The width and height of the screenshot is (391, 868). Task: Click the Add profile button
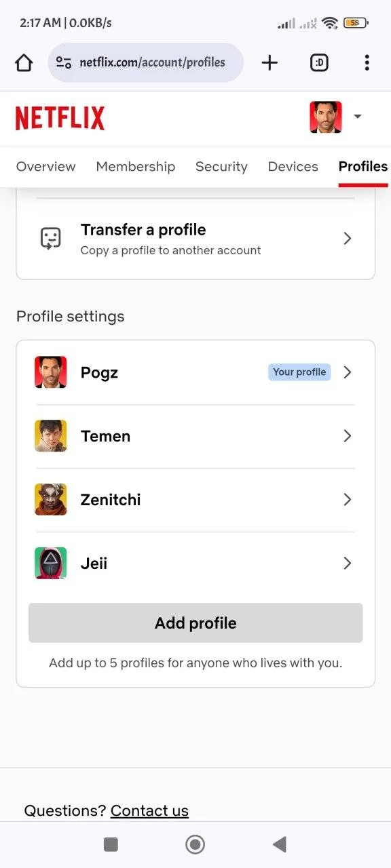[x=195, y=623]
